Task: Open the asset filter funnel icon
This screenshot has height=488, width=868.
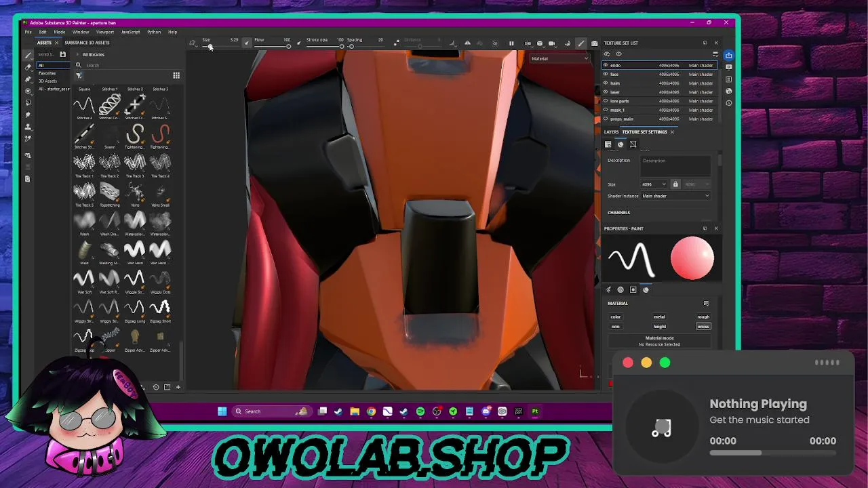Action: 79,75
